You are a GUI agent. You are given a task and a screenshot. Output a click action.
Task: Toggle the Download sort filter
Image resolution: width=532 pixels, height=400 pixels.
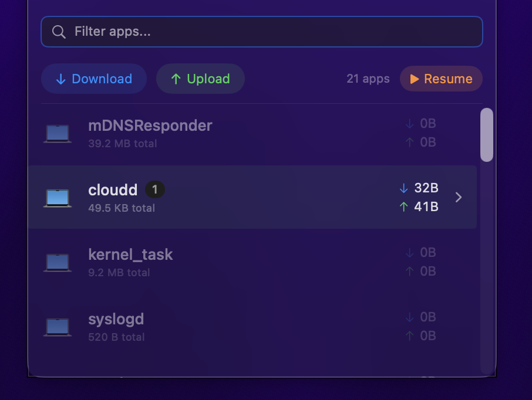94,79
